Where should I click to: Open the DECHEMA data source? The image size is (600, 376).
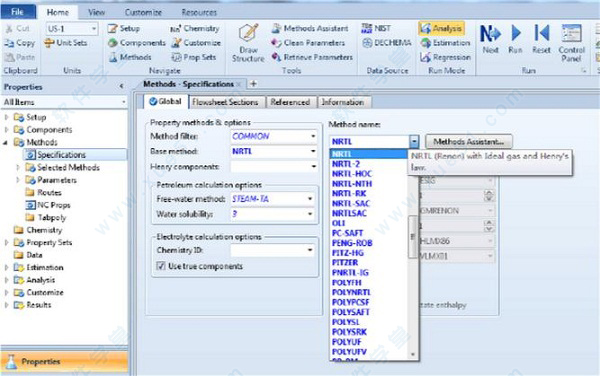[386, 43]
